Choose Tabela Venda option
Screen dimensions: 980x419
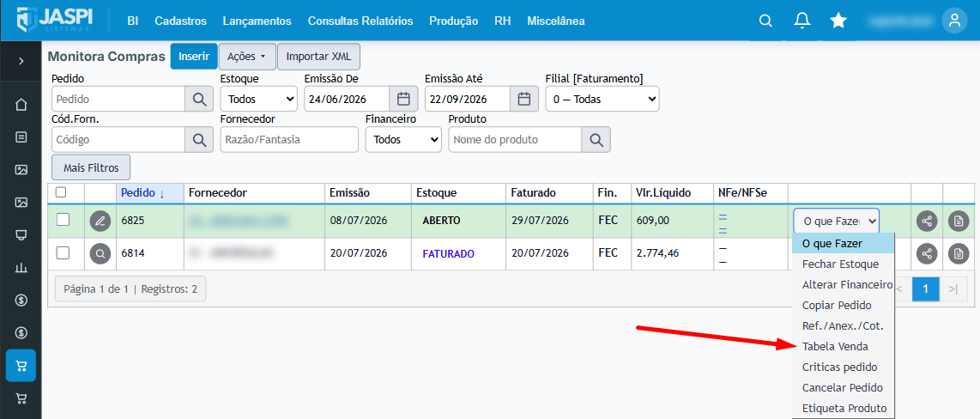(843, 347)
